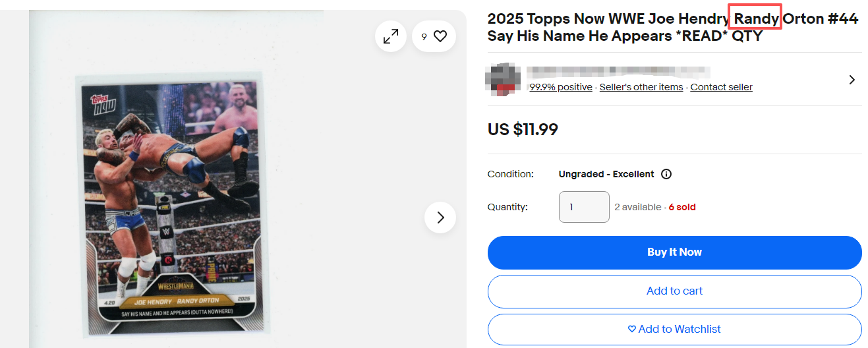Screen dimensions: 868x348
Task: Click the Quantity input field
Action: pyautogui.click(x=584, y=207)
